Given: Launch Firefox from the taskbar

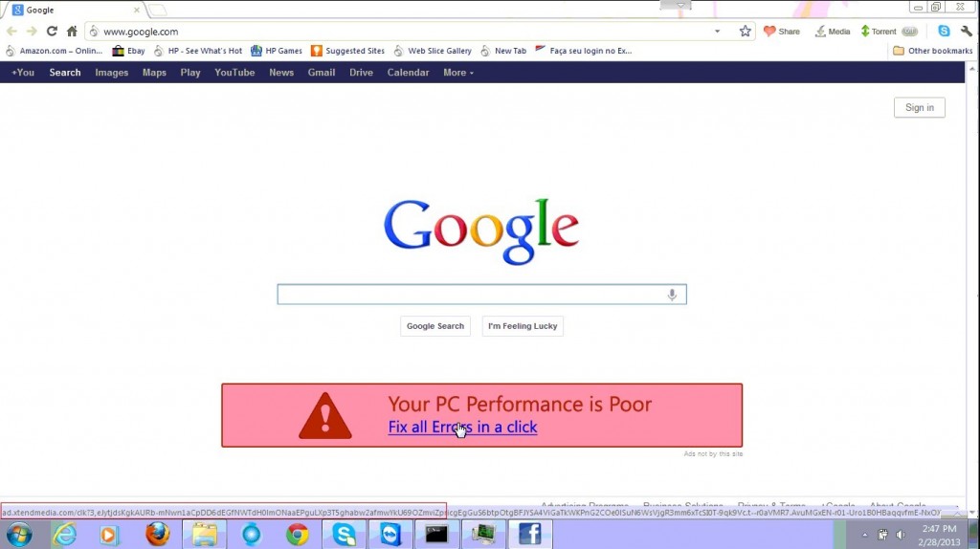Looking at the screenshot, I should [x=158, y=535].
